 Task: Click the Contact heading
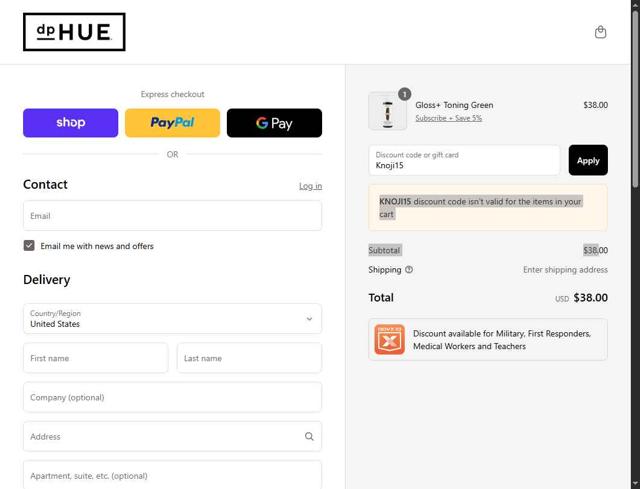[45, 184]
